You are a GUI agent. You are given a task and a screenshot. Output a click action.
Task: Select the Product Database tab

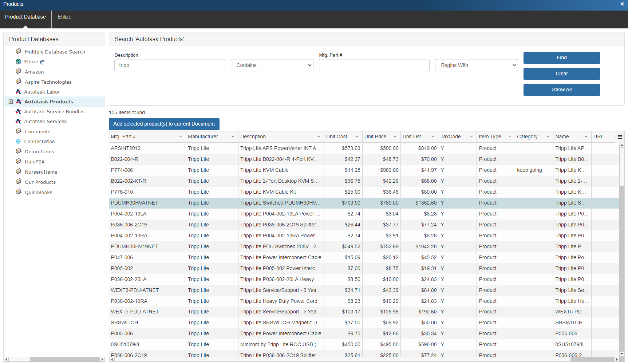tap(25, 17)
